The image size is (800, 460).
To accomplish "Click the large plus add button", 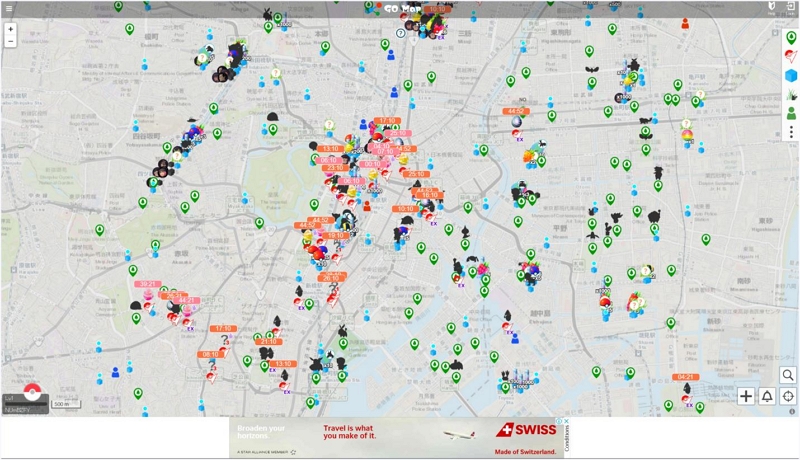I will (746, 396).
